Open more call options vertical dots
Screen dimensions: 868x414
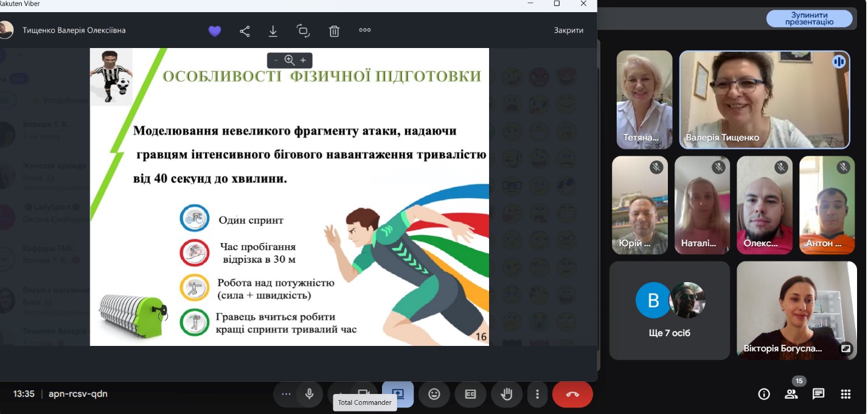(537, 394)
